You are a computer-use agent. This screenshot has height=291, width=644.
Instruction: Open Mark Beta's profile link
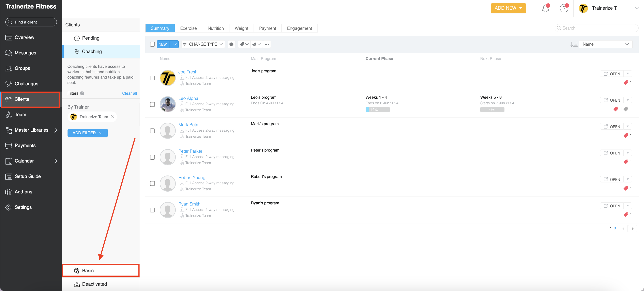[x=188, y=125]
